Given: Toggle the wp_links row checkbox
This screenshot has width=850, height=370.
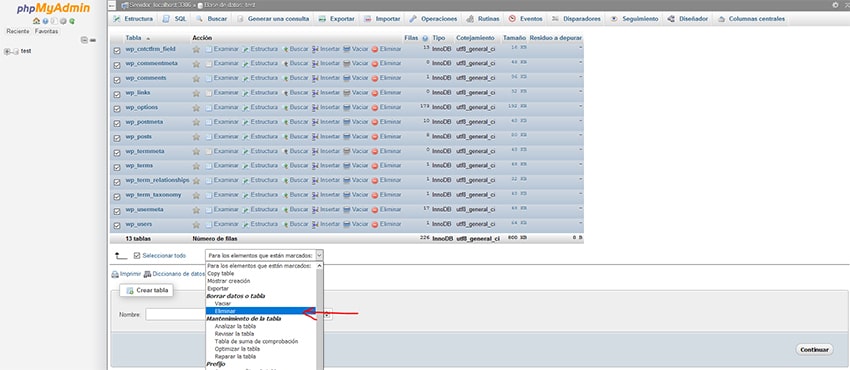Looking at the screenshot, I should [117, 94].
